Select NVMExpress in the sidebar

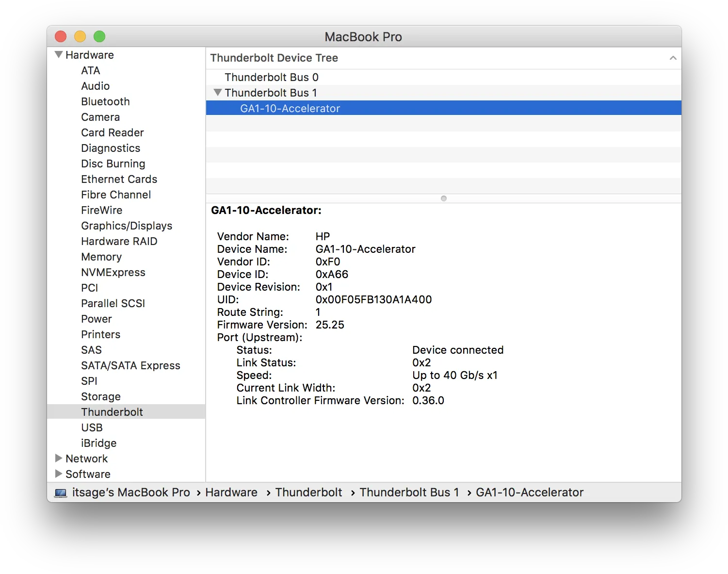pos(113,272)
